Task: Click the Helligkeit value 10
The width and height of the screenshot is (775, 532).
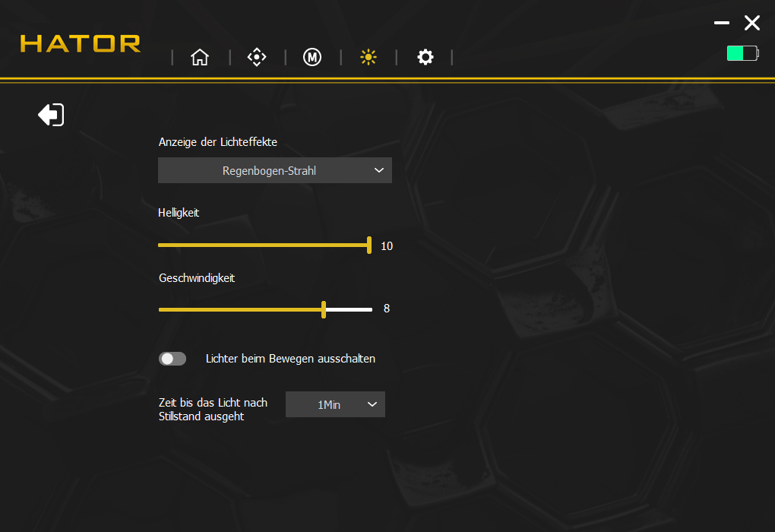Action: coord(387,246)
